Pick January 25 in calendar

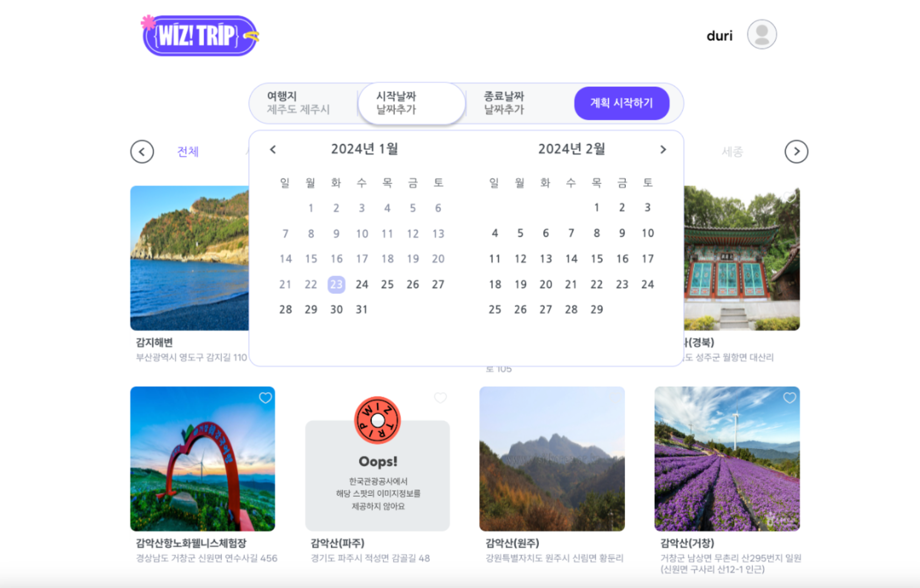pyautogui.click(x=387, y=284)
